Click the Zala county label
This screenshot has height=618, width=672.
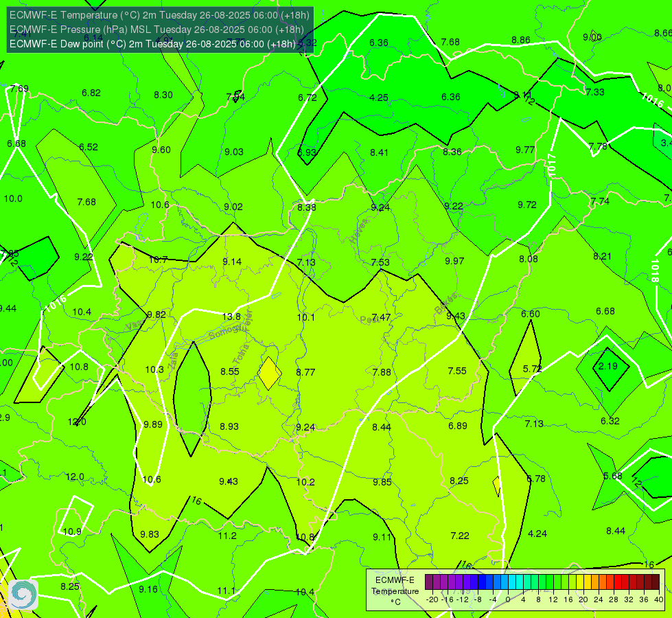174,360
